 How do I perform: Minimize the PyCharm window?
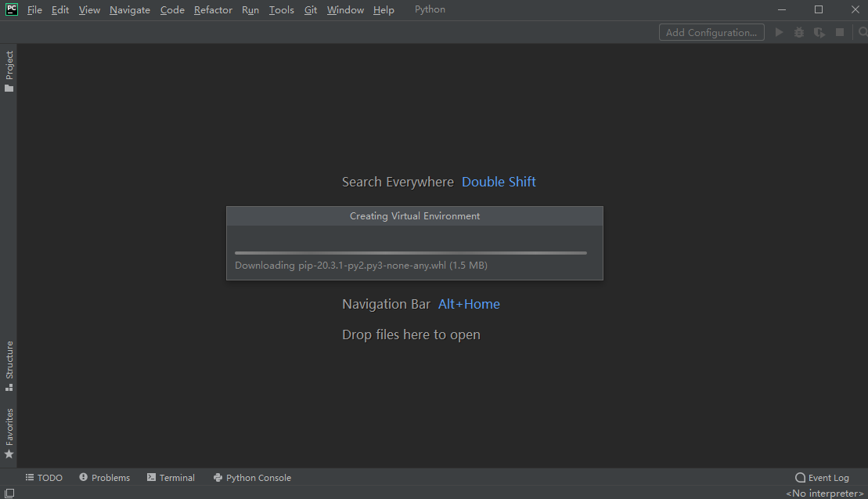782,9
